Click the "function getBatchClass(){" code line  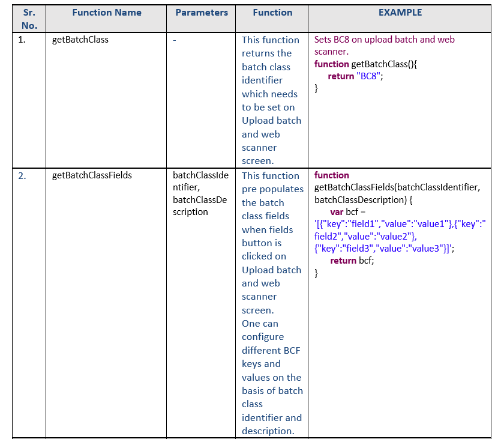tap(366, 64)
